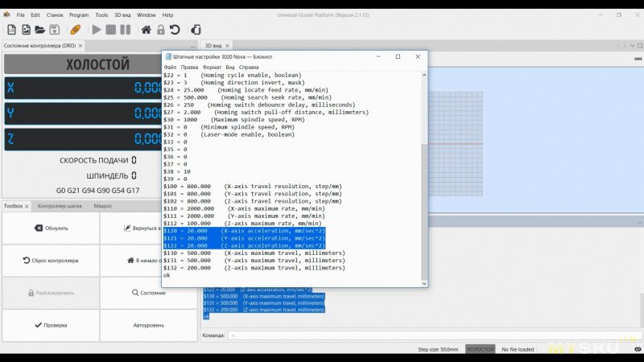Open the Edit menu

coord(35,14)
